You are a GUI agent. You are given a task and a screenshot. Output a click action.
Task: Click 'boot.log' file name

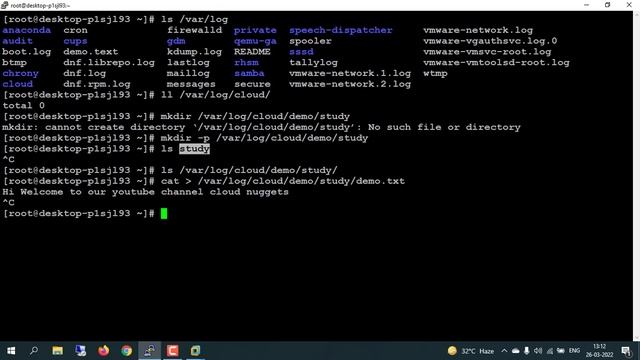coord(27,52)
